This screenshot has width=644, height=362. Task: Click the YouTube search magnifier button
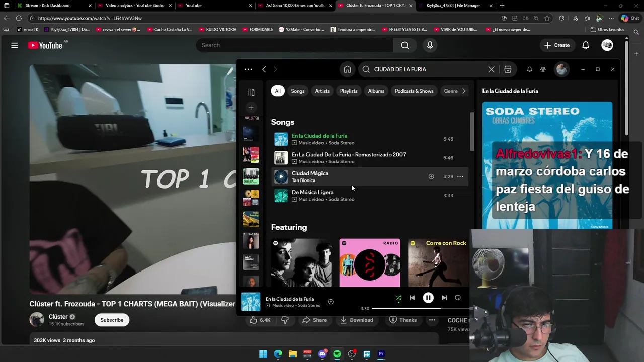pyautogui.click(x=405, y=45)
